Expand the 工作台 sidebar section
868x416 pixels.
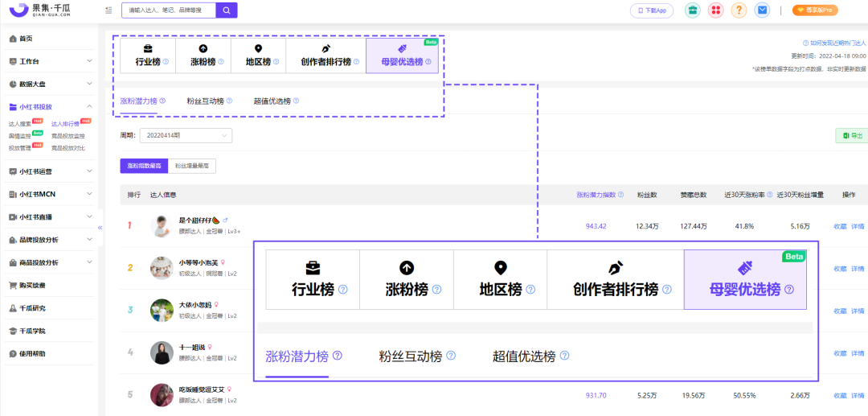(x=51, y=61)
